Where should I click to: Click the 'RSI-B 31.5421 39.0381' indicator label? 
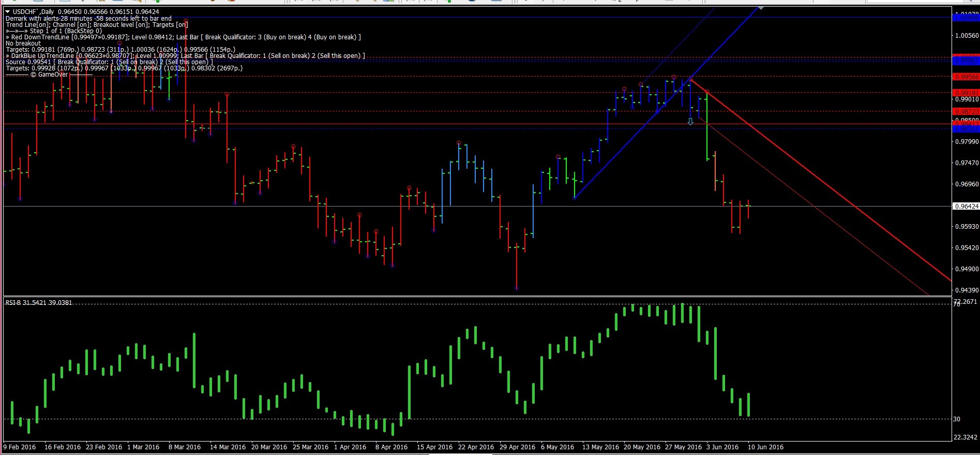(x=39, y=302)
